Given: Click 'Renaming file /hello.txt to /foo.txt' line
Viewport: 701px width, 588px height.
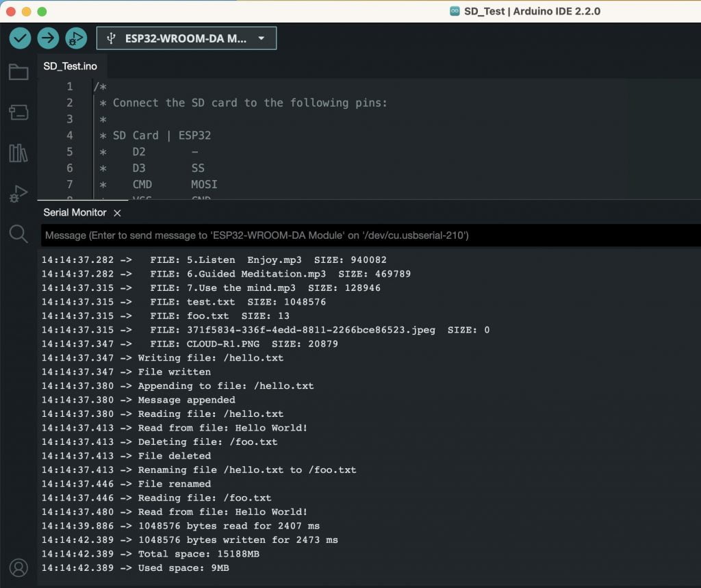Looking at the screenshot, I should tap(199, 470).
